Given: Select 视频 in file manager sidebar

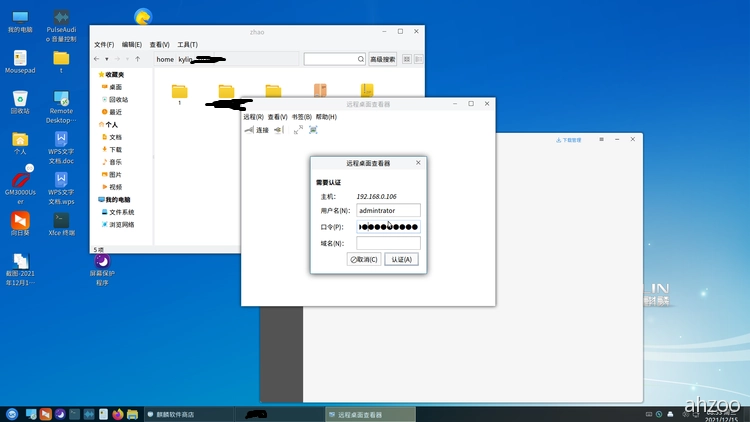Looking at the screenshot, I should 112,187.
